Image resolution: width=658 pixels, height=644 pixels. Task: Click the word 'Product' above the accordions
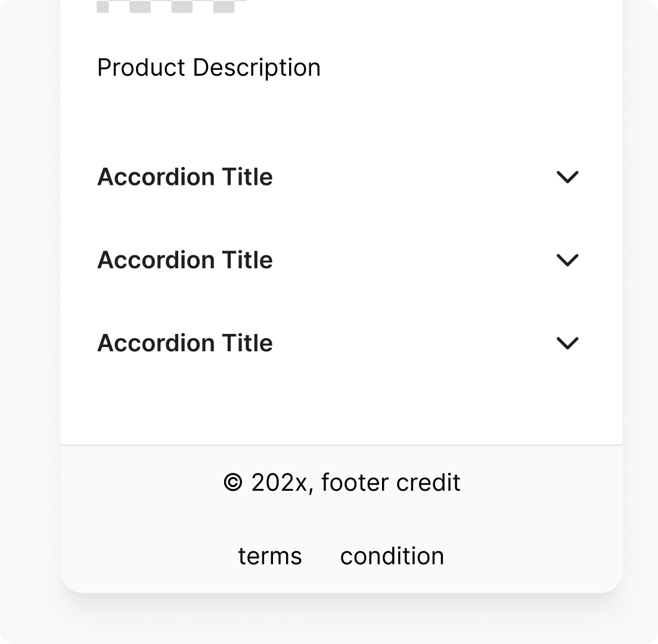pyautogui.click(x=141, y=67)
